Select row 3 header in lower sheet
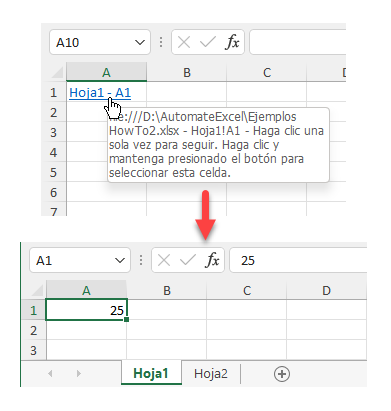This screenshot has height=411, width=391. tap(33, 350)
